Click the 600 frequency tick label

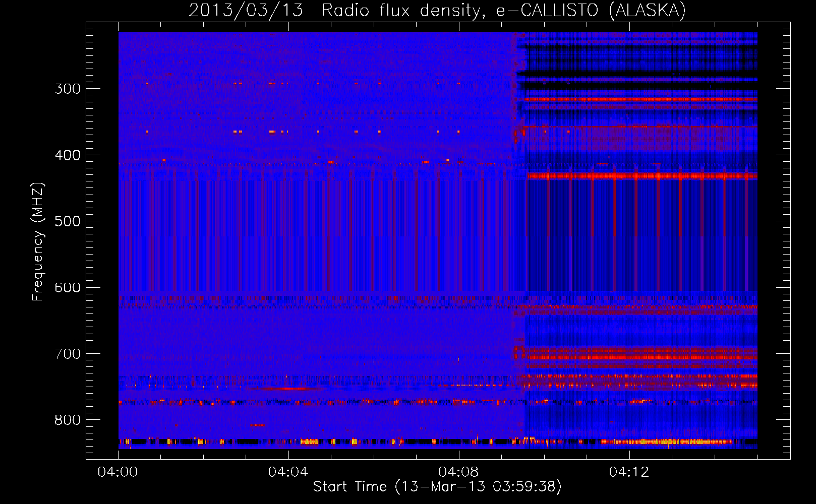68,288
